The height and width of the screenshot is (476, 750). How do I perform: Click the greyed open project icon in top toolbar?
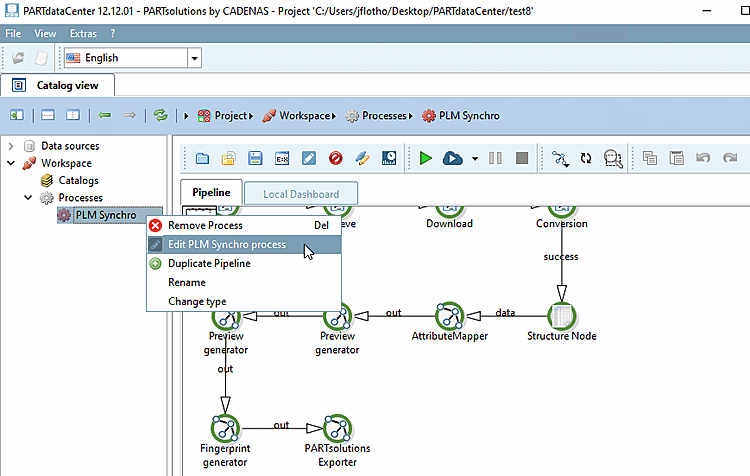pos(18,58)
